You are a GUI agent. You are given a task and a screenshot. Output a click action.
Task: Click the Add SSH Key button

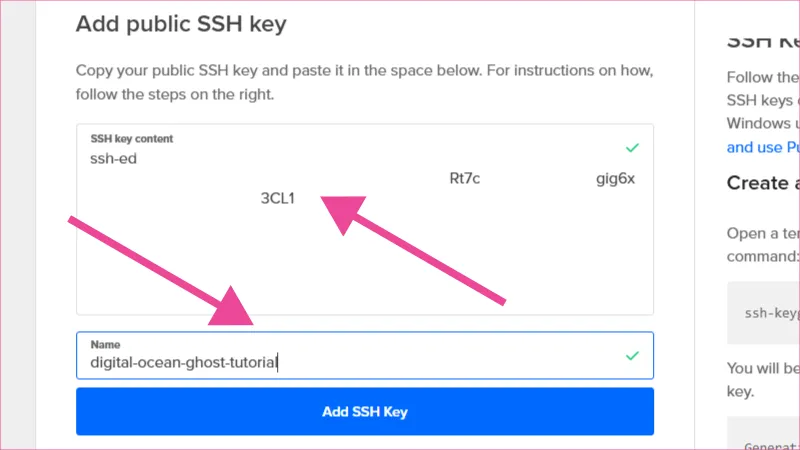[x=364, y=412]
